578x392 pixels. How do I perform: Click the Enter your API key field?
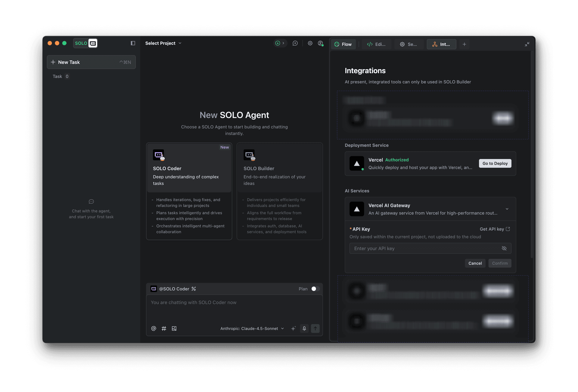click(424, 248)
